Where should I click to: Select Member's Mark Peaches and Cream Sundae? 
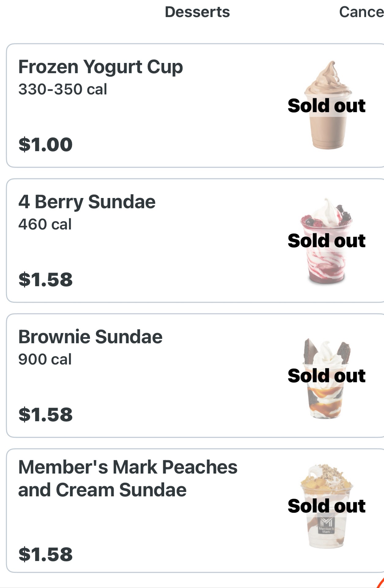128,478
